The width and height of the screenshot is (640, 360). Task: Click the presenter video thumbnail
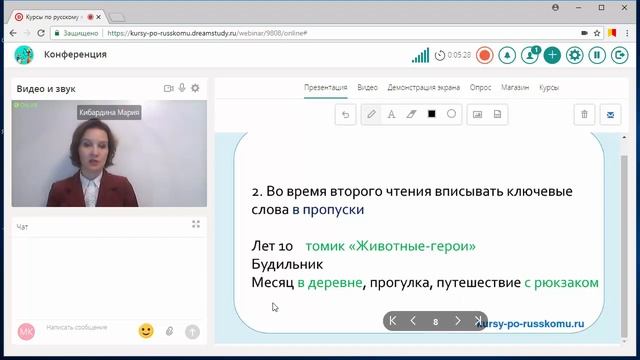[x=109, y=153]
